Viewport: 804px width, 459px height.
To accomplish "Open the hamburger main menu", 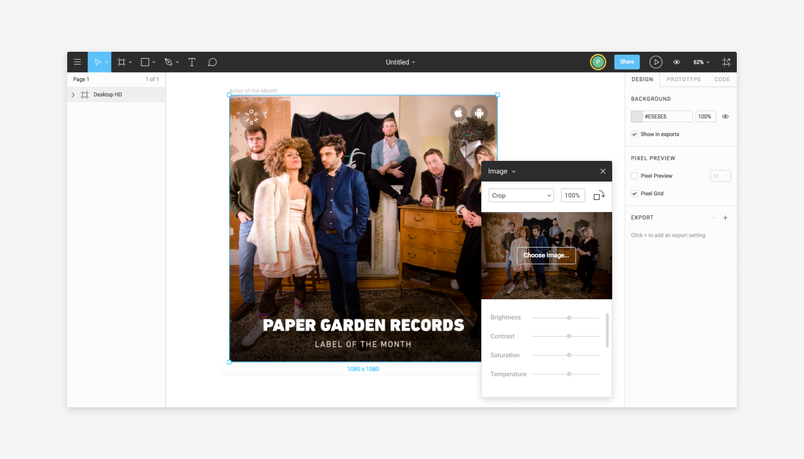I will tap(77, 62).
